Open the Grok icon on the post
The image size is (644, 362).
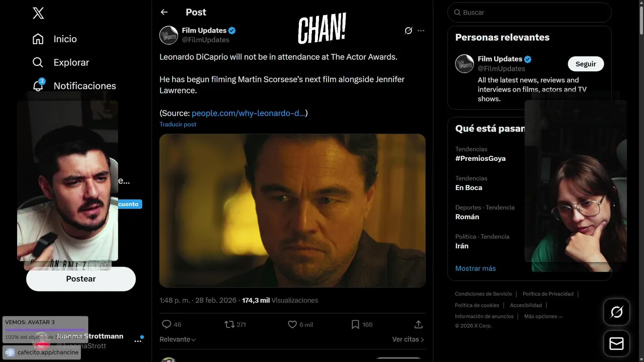point(409,31)
